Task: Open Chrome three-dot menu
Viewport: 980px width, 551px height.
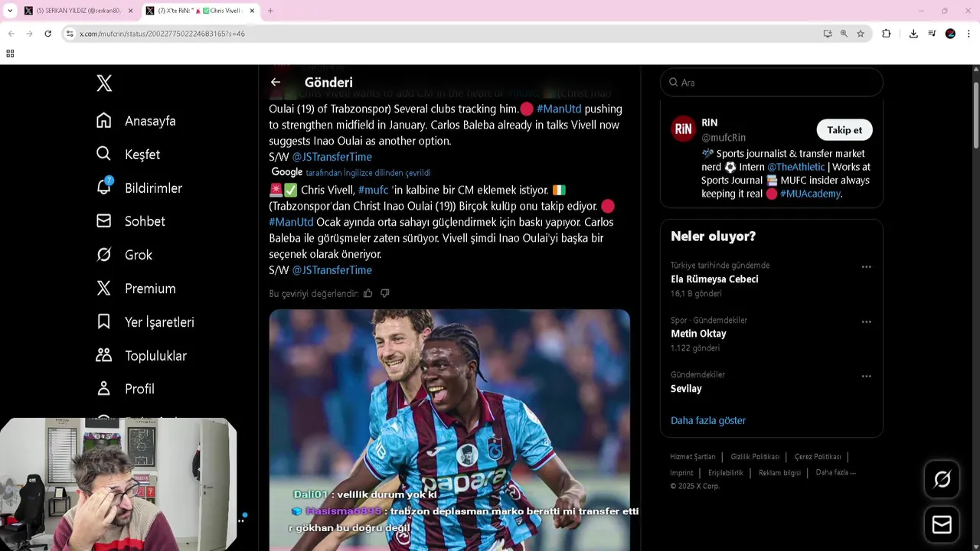Action: pyautogui.click(x=969, y=34)
